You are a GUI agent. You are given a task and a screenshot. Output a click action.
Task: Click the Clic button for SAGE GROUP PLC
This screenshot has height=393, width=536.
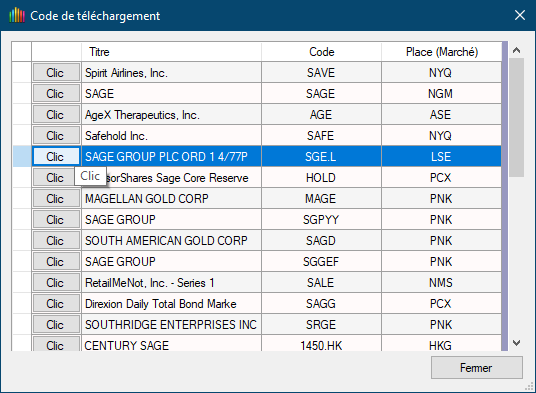click(56, 157)
